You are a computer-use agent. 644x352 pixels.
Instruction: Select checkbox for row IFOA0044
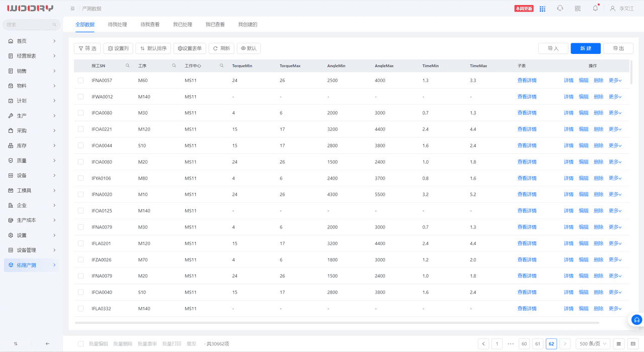(x=80, y=146)
